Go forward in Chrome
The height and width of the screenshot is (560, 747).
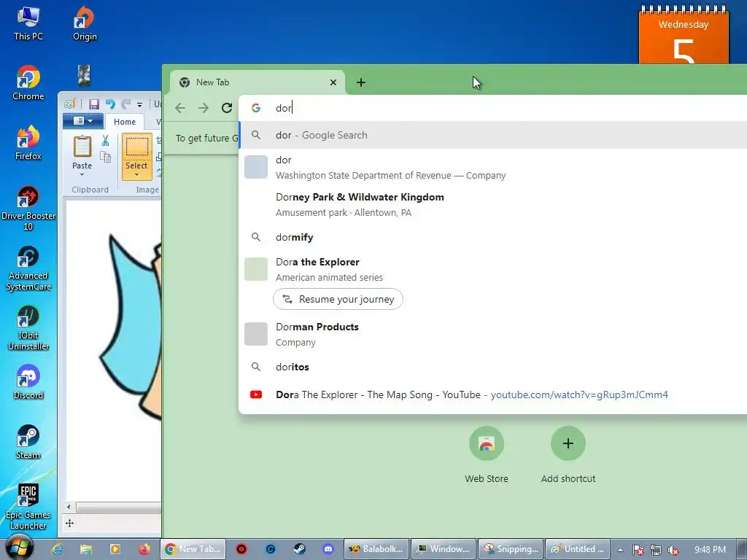pos(204,108)
